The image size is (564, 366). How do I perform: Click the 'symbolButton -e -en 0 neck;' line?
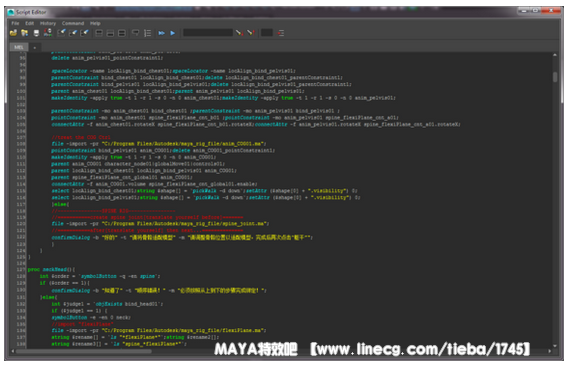coord(91,317)
